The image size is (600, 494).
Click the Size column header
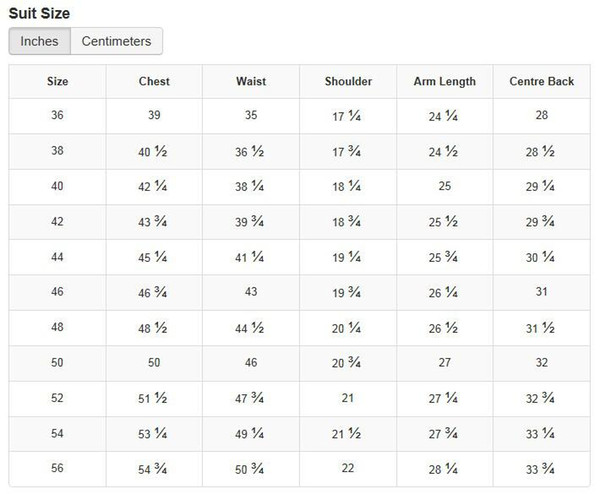click(57, 81)
